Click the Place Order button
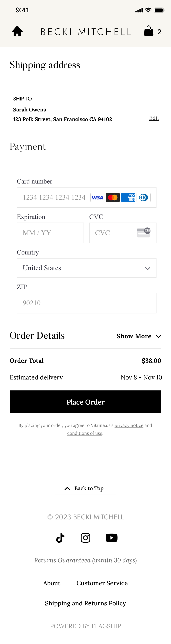The height and width of the screenshot is (644, 171). (85, 402)
